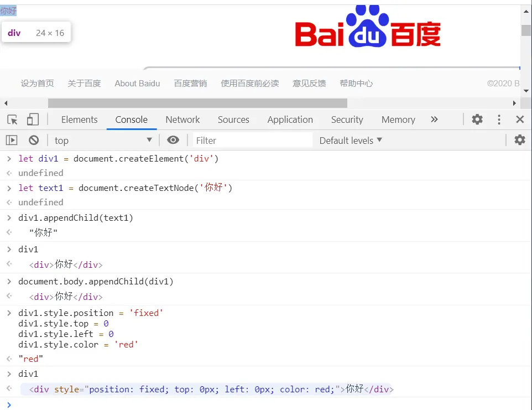Click the page's horizontal scrollbar right arrow

click(x=514, y=103)
